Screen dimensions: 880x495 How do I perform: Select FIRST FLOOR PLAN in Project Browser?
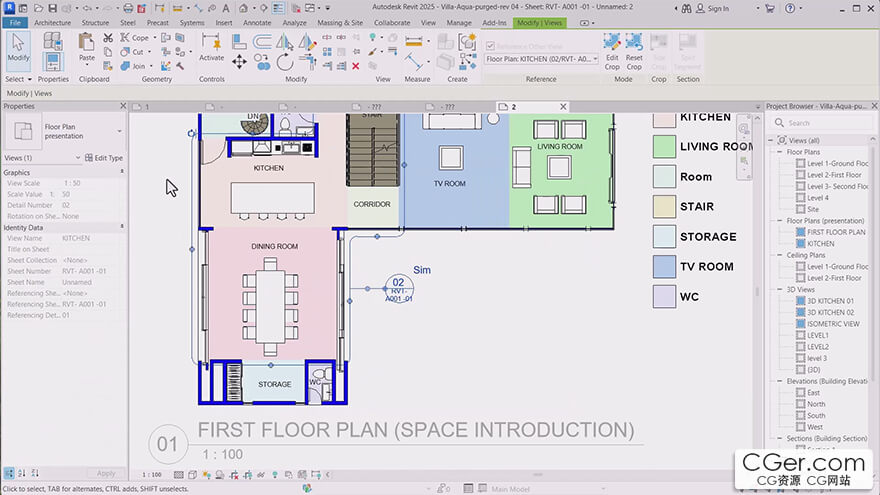coord(836,232)
